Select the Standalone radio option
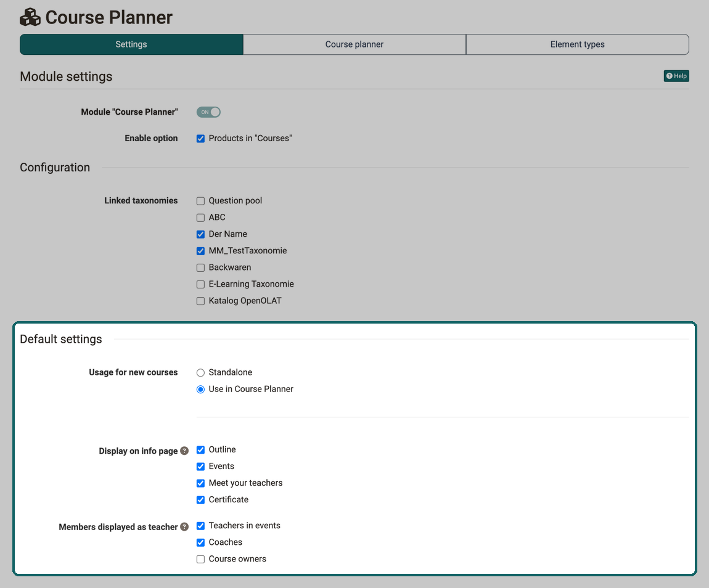 [x=201, y=373]
